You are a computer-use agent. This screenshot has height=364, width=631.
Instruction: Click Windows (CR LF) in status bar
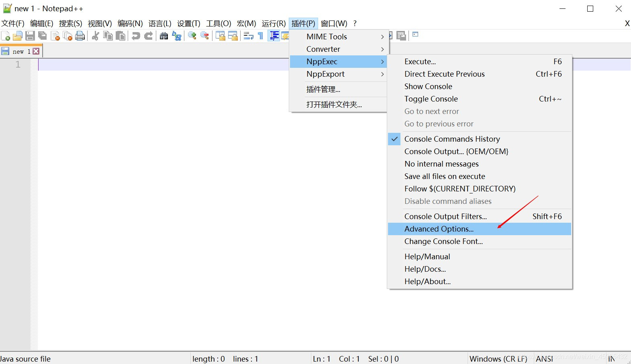(x=498, y=359)
